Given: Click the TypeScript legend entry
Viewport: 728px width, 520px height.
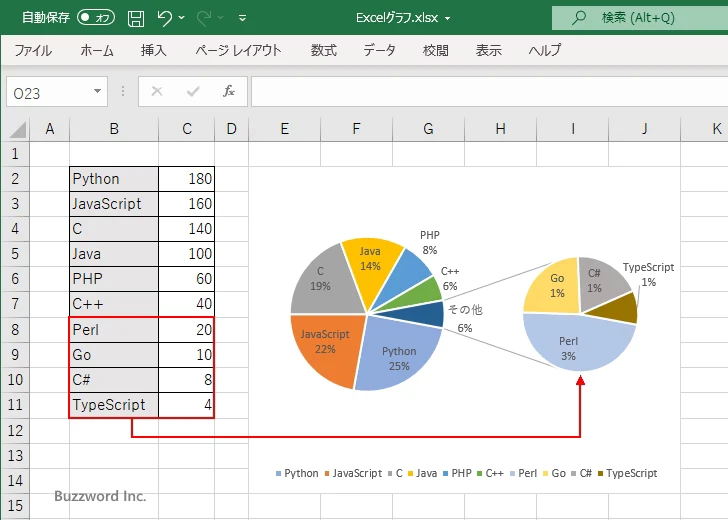Looking at the screenshot, I should pos(627,473).
